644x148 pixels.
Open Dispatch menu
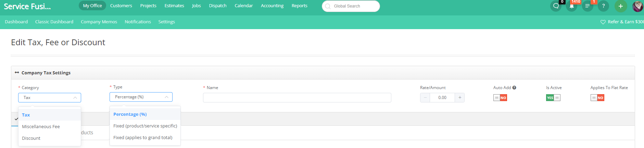(218, 6)
